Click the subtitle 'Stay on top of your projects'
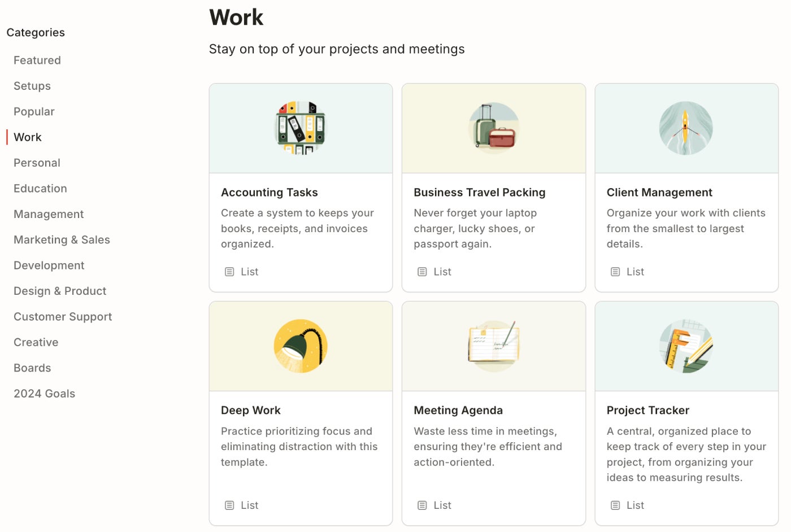791x532 pixels. point(337,49)
